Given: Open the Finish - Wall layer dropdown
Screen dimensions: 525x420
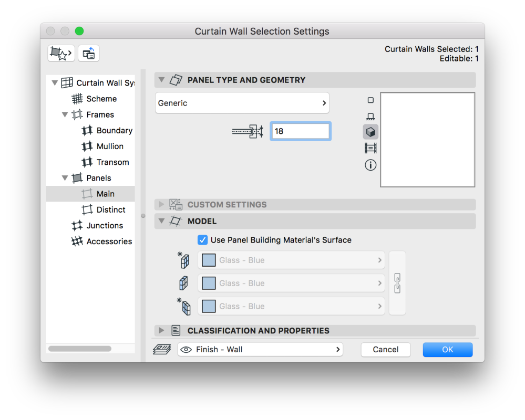Looking at the screenshot, I should pyautogui.click(x=261, y=350).
